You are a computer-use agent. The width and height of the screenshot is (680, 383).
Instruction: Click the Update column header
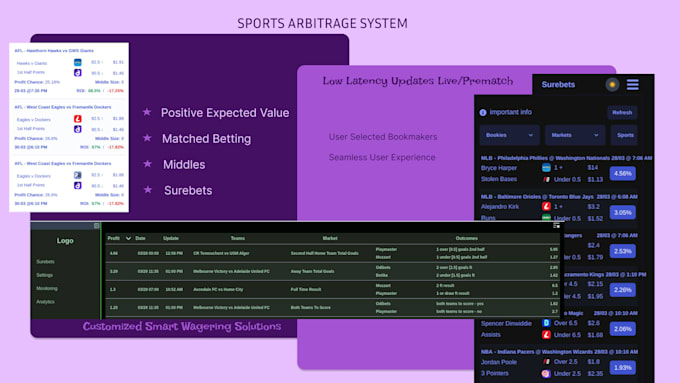pyautogui.click(x=171, y=238)
